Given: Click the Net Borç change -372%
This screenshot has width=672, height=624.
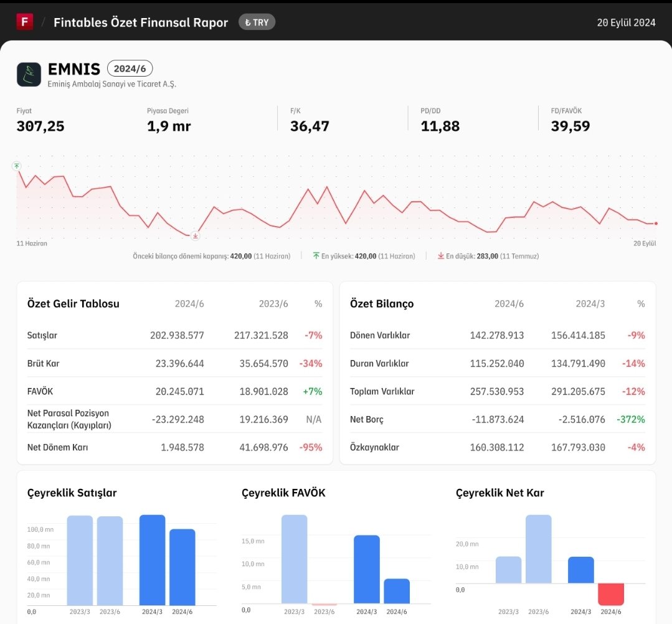Looking at the screenshot, I should [x=631, y=419].
